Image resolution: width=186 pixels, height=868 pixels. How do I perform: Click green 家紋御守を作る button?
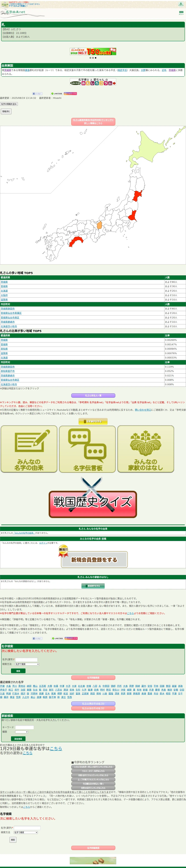point(93,586)
